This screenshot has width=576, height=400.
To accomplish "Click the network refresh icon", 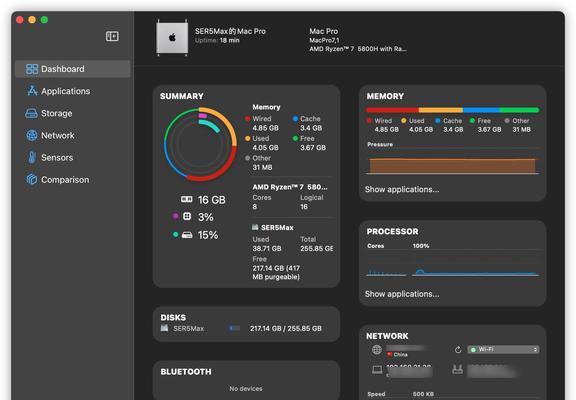I will point(458,350).
